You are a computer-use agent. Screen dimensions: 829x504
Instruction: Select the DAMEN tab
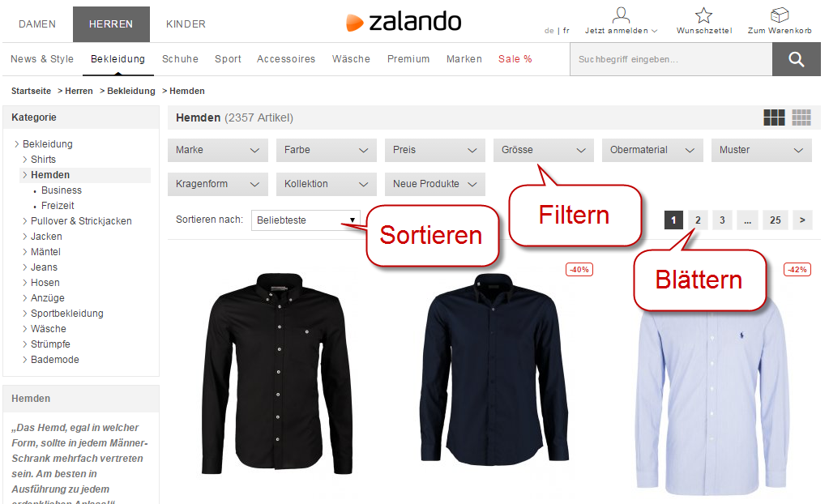[x=37, y=24]
